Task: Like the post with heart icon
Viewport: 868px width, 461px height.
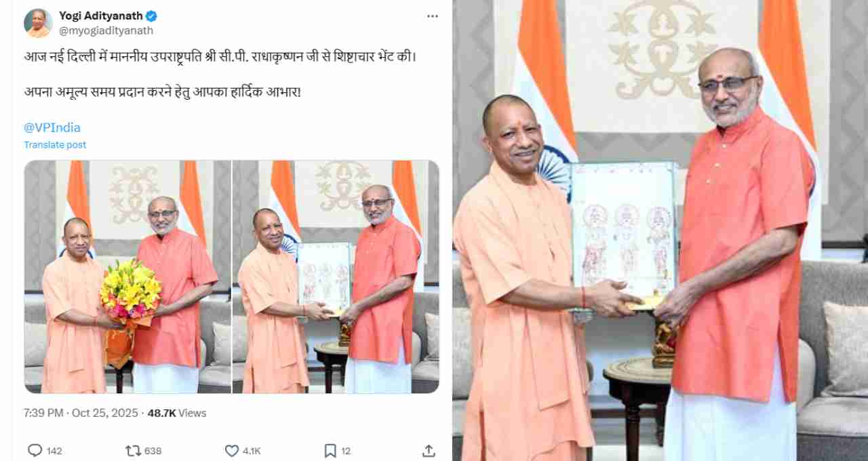Action: [x=232, y=450]
